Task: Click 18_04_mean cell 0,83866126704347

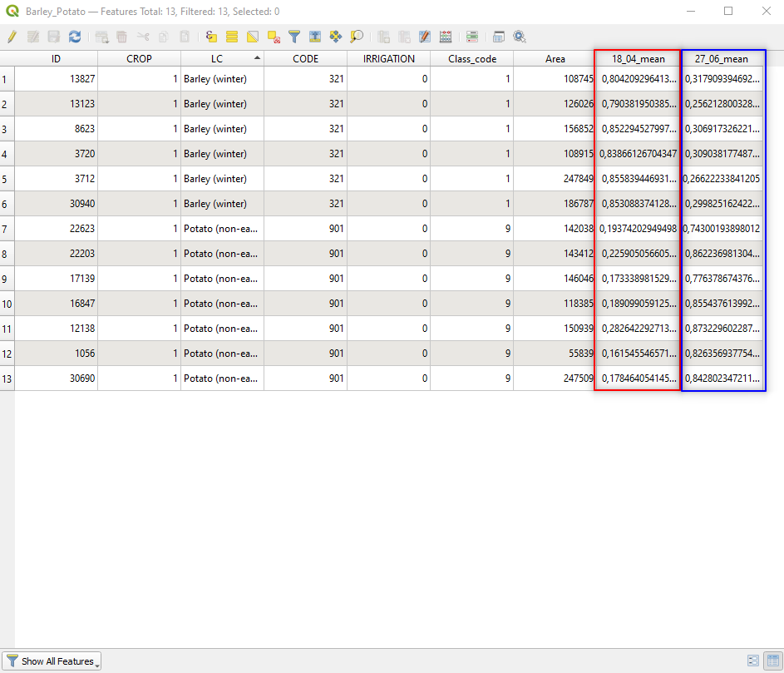Action: (x=638, y=154)
